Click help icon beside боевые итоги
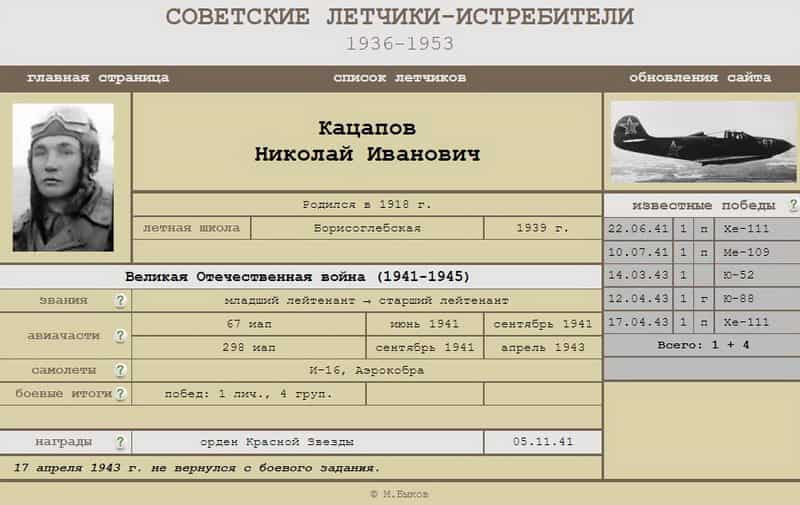This screenshot has height=505, width=800. point(120,394)
